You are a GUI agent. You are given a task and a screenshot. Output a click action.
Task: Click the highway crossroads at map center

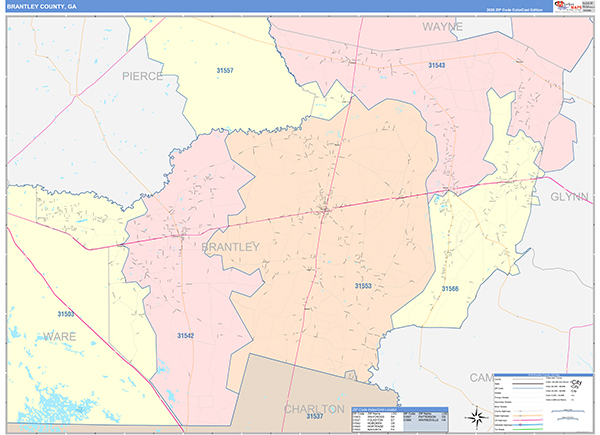point(326,209)
